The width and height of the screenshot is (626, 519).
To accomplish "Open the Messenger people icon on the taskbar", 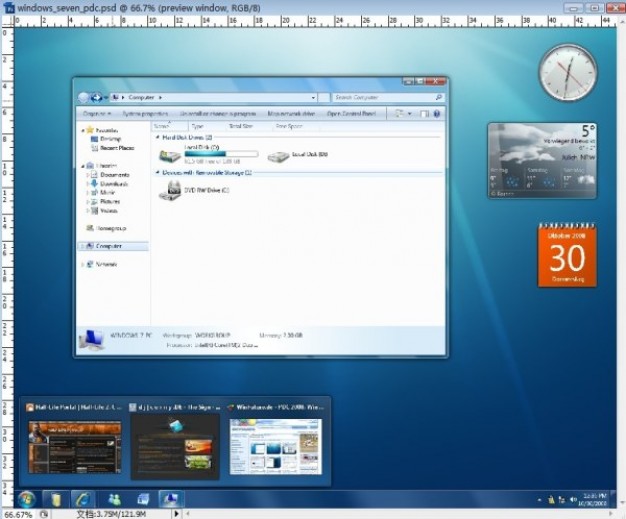I will click(x=115, y=499).
